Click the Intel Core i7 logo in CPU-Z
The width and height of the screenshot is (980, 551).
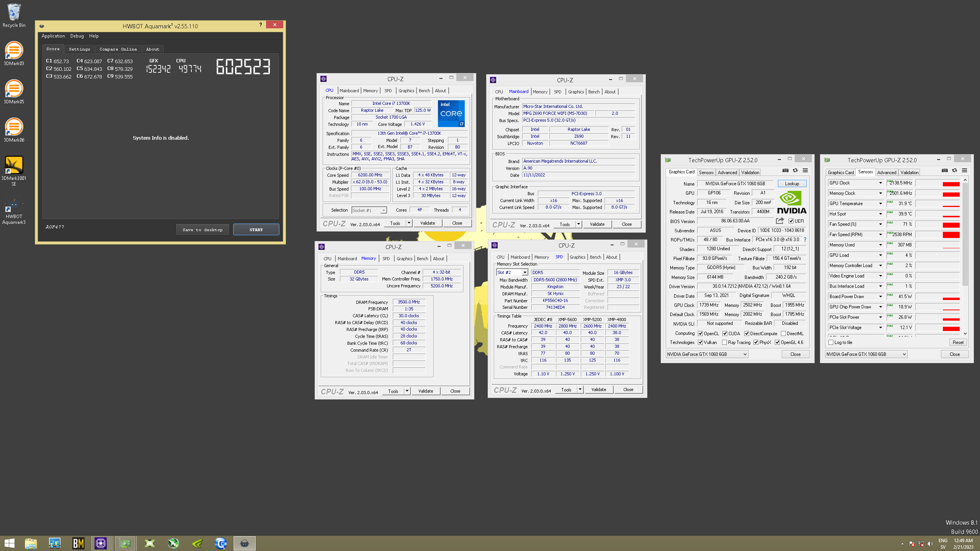(x=451, y=113)
